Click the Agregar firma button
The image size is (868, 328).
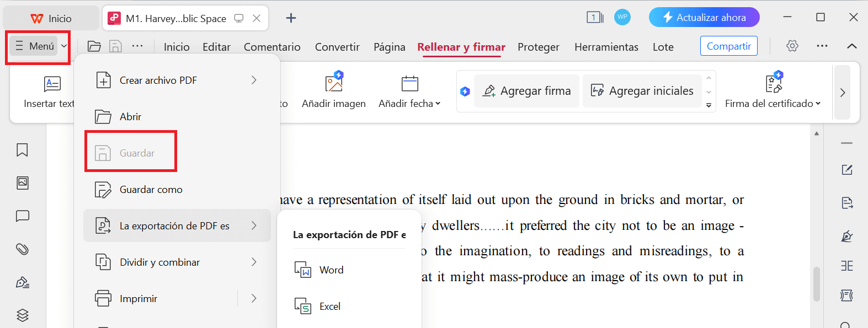click(x=526, y=91)
